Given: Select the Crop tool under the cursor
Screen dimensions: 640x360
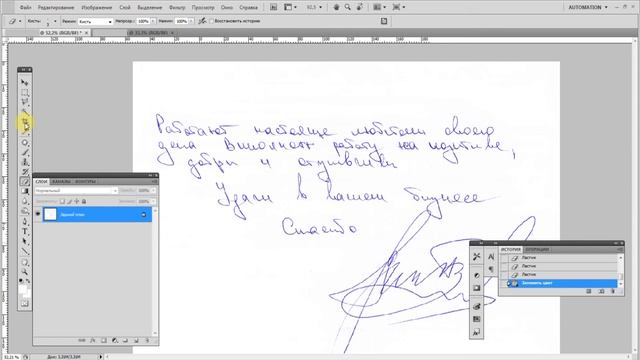Looking at the screenshot, I should (24, 122).
